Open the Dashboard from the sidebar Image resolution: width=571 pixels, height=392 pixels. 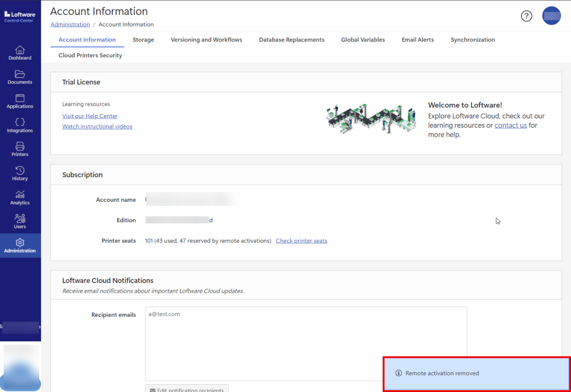click(x=20, y=52)
